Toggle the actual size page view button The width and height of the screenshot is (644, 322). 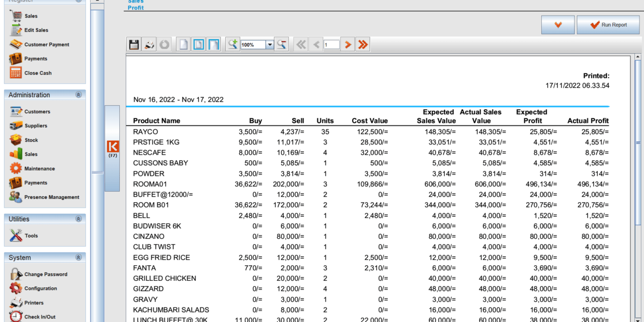coord(184,45)
